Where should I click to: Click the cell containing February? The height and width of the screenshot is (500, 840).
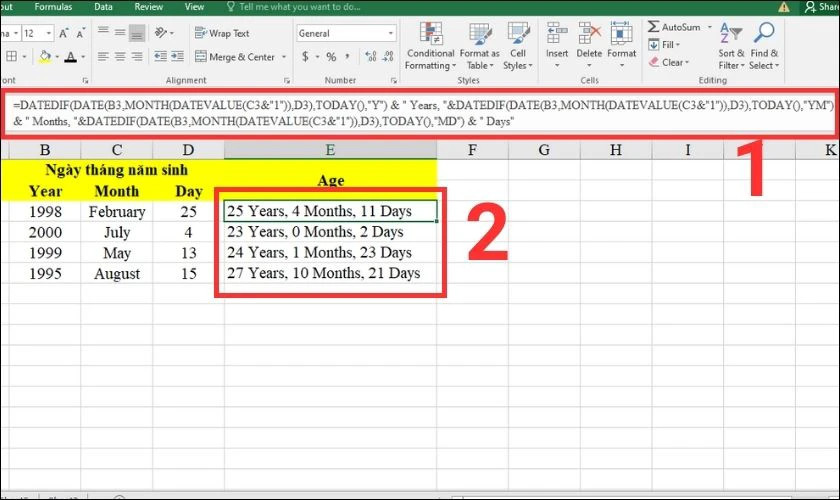[117, 211]
